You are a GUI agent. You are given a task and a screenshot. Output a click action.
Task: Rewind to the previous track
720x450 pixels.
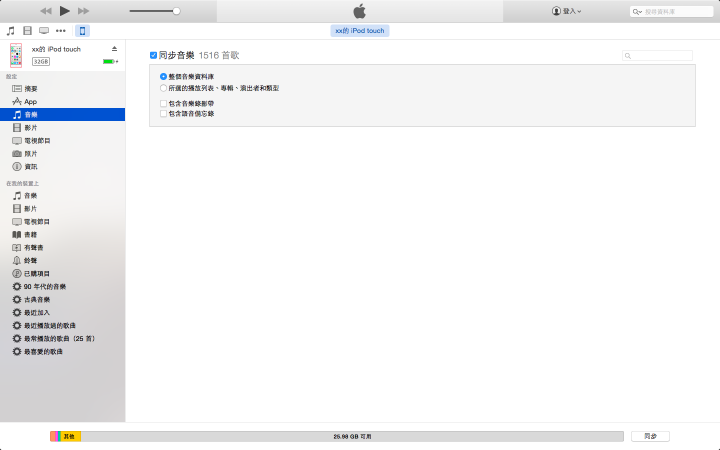[x=45, y=11]
